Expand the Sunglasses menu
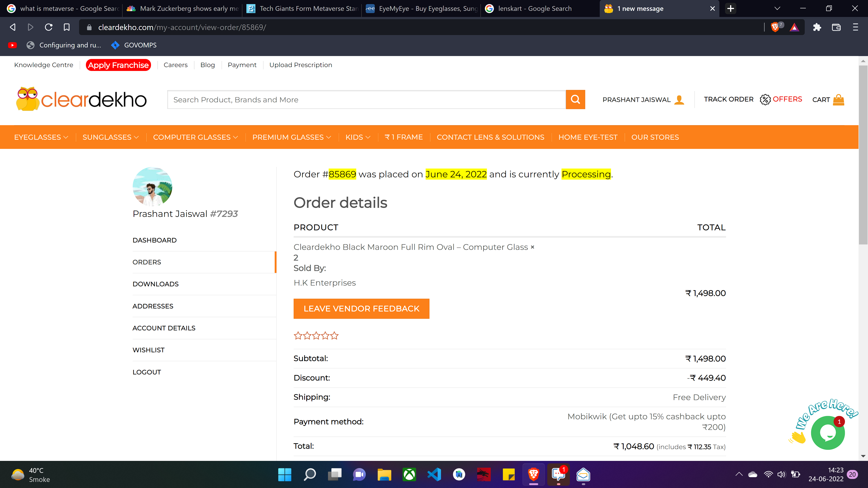Viewport: 868px width, 488px height. click(x=111, y=137)
